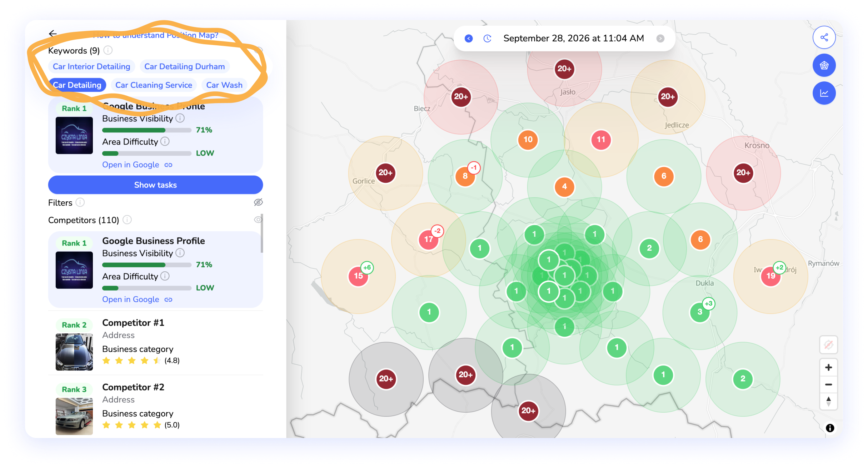Click the Rank 3 badge
The height and width of the screenshot is (468, 868).
pos(74,389)
